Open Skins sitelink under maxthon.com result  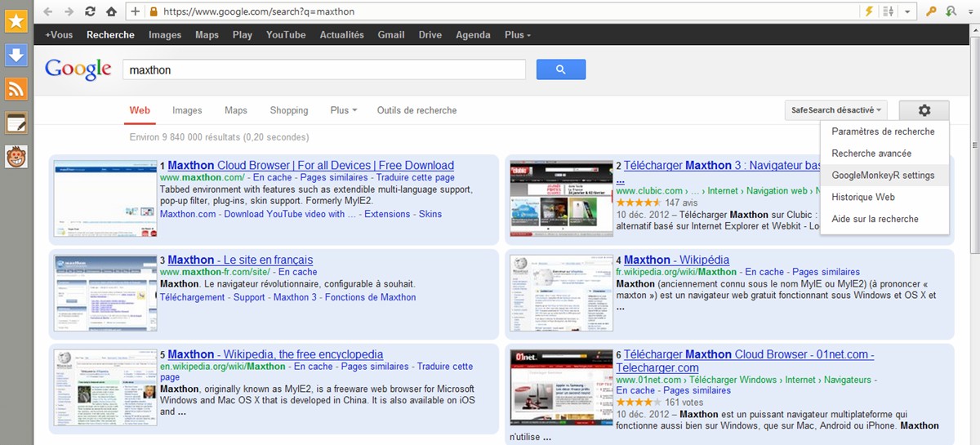[x=430, y=214]
